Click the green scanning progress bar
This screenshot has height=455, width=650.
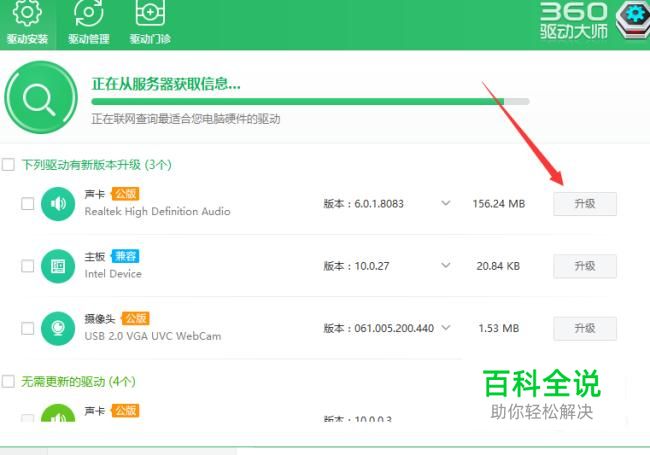point(310,102)
